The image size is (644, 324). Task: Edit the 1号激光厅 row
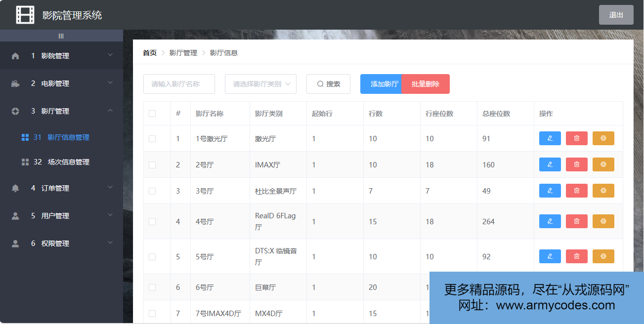pyautogui.click(x=550, y=138)
